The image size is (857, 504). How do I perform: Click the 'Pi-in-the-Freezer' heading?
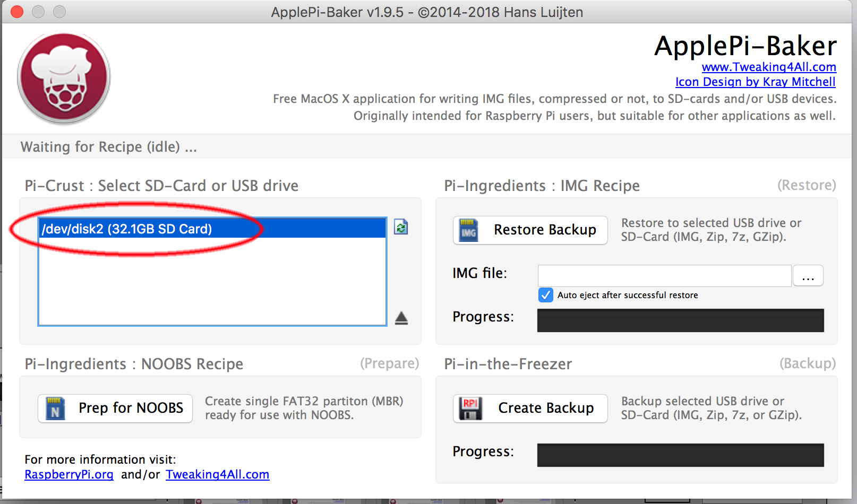coord(508,364)
